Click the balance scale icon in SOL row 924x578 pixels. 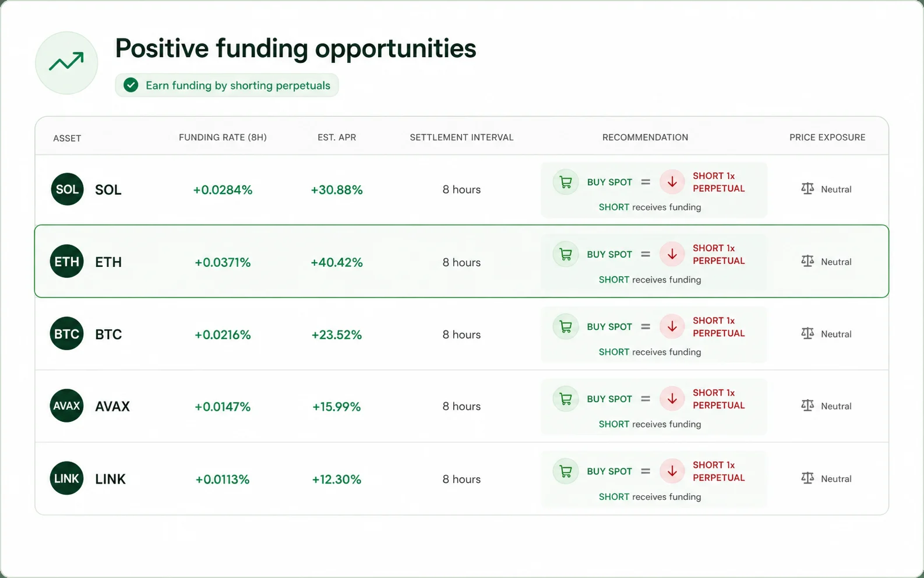(807, 189)
